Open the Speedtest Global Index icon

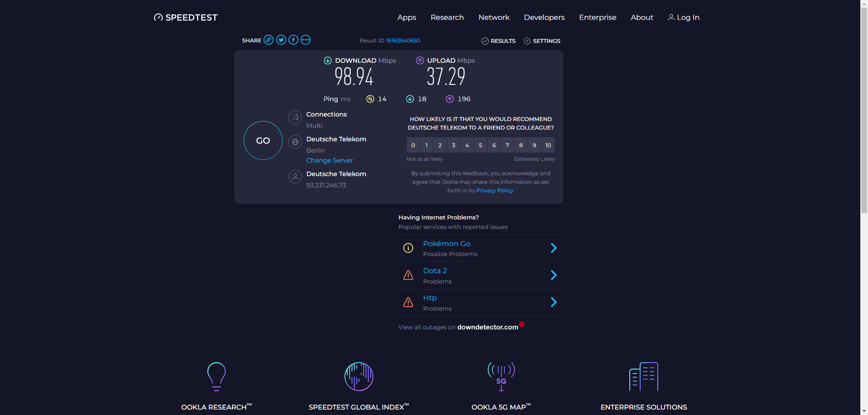click(359, 376)
